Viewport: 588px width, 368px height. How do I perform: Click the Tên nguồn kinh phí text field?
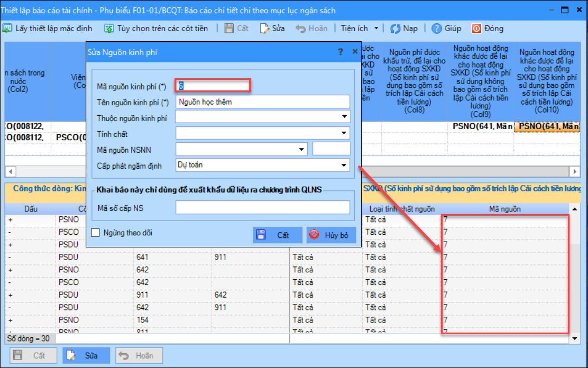click(x=263, y=102)
